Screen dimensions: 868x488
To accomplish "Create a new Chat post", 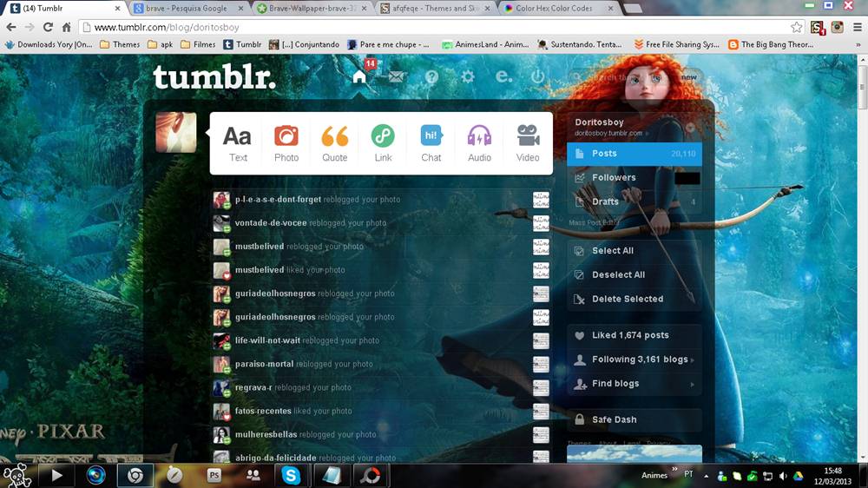I will pos(431,143).
